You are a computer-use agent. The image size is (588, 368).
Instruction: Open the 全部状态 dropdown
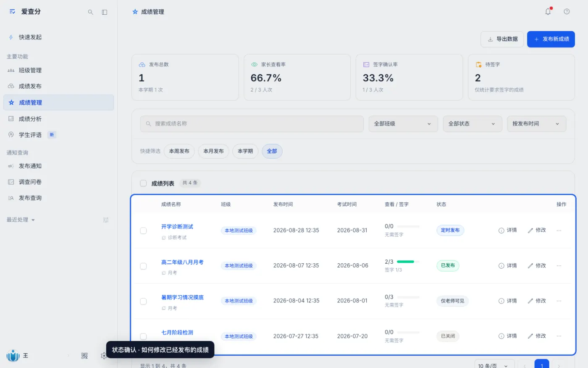[x=472, y=124]
